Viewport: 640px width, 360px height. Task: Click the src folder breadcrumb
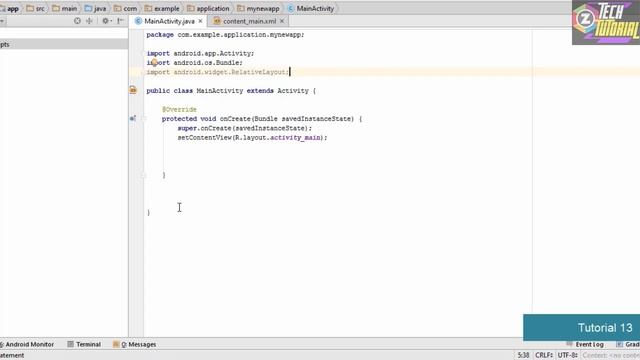(36, 8)
